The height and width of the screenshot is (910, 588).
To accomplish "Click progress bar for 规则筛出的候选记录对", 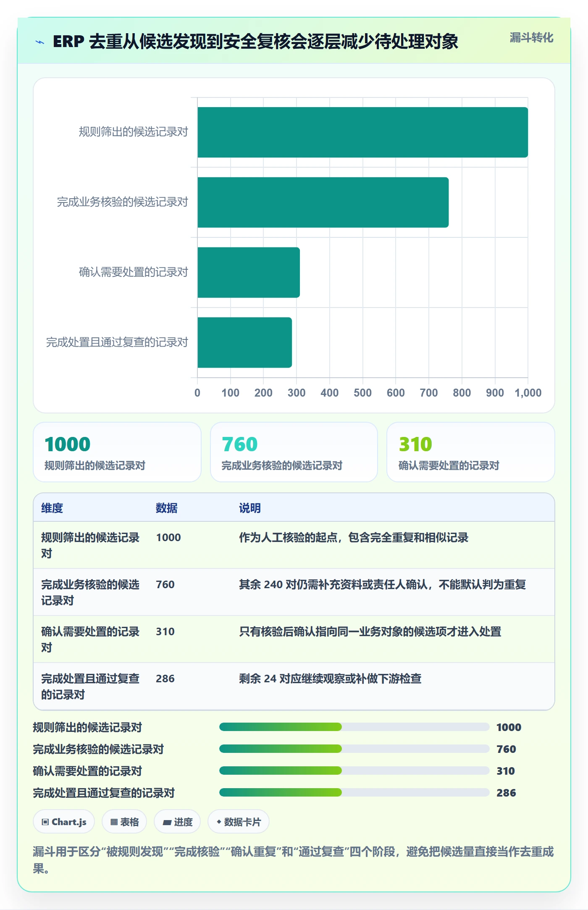I will (354, 727).
